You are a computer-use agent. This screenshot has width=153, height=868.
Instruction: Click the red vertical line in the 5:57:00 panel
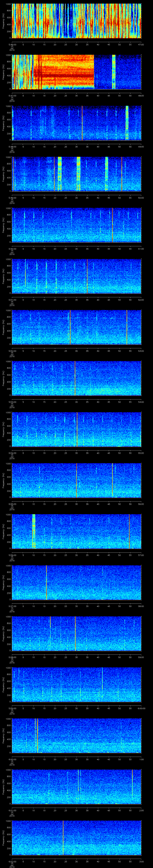(46, 582)
